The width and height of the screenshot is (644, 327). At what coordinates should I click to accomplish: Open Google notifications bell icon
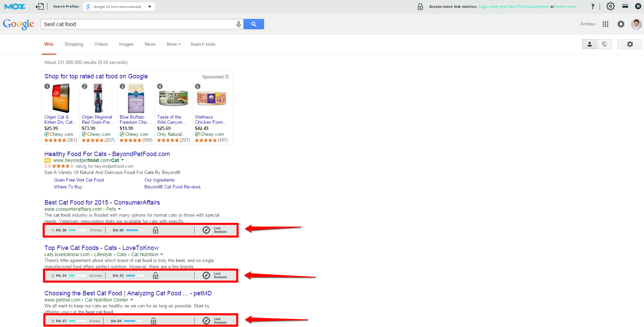(621, 24)
